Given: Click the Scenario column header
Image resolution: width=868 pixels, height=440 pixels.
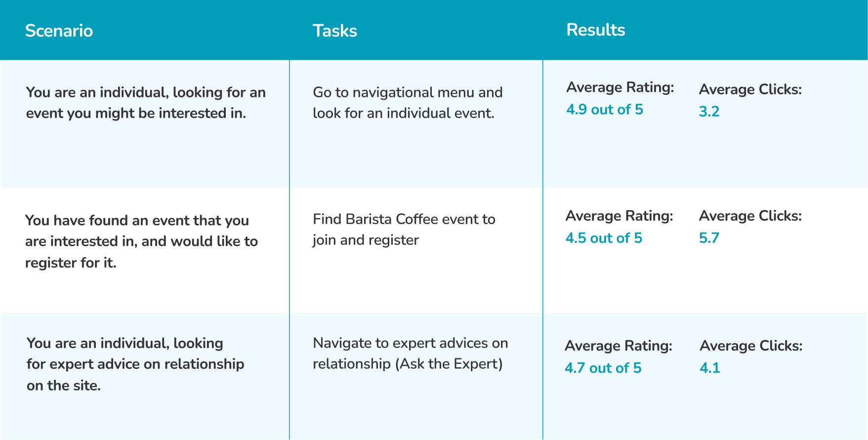Looking at the screenshot, I should (x=59, y=31).
